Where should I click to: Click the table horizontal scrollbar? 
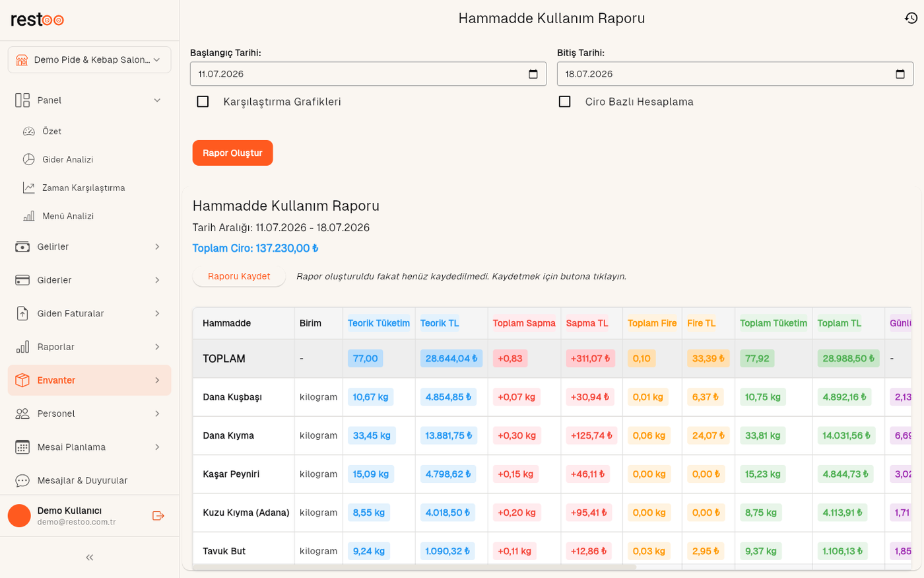[414, 567]
